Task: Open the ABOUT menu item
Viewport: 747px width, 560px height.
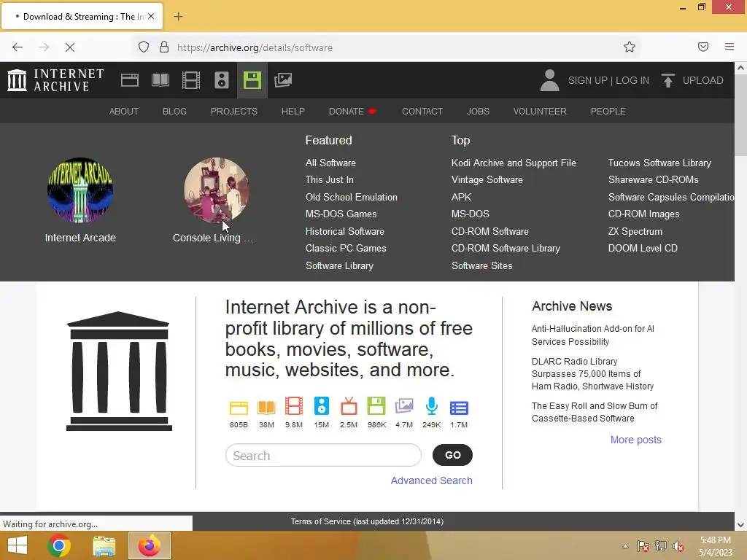Action: [124, 111]
